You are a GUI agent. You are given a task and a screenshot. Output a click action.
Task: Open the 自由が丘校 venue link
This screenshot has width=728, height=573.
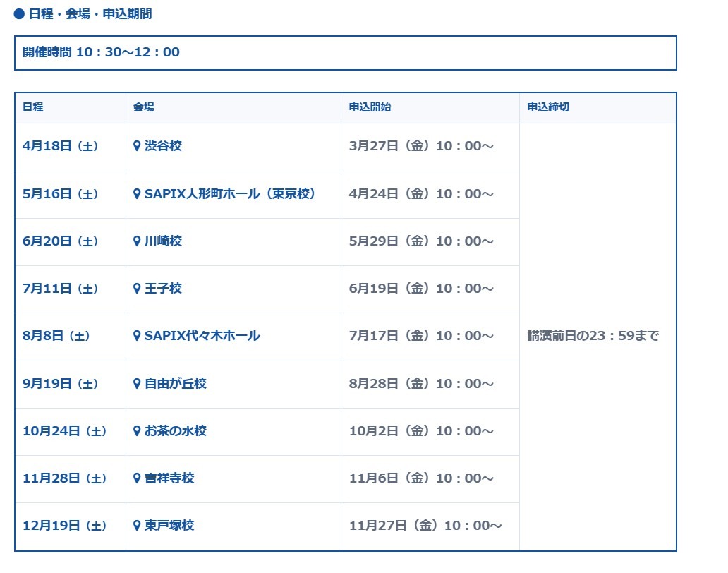(x=175, y=384)
